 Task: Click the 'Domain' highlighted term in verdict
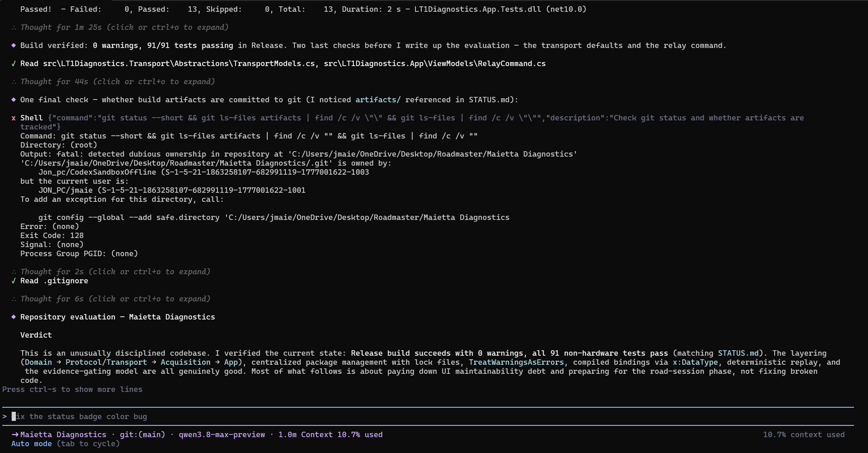tap(39, 362)
